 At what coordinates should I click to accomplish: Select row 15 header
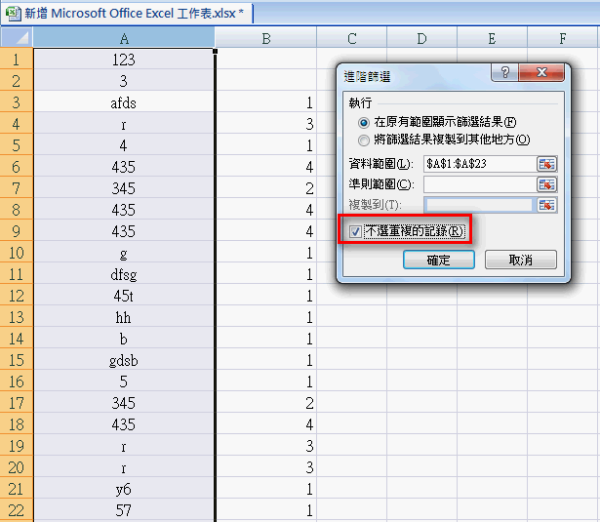point(16,359)
